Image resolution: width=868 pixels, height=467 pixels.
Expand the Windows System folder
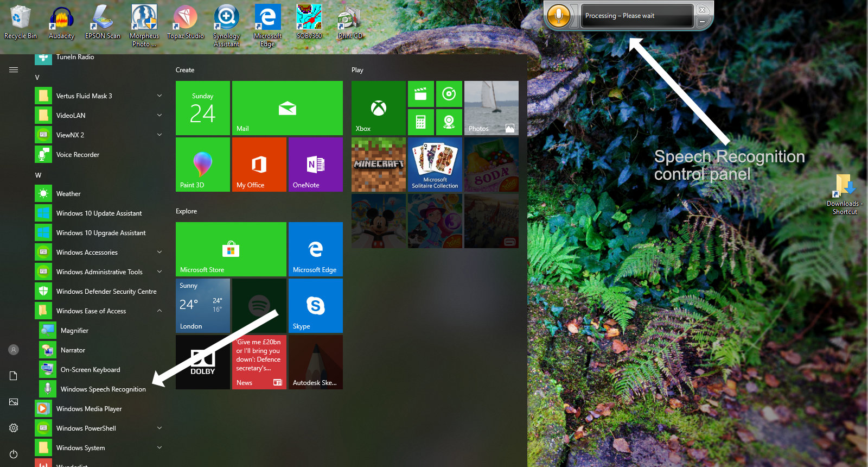click(159, 447)
